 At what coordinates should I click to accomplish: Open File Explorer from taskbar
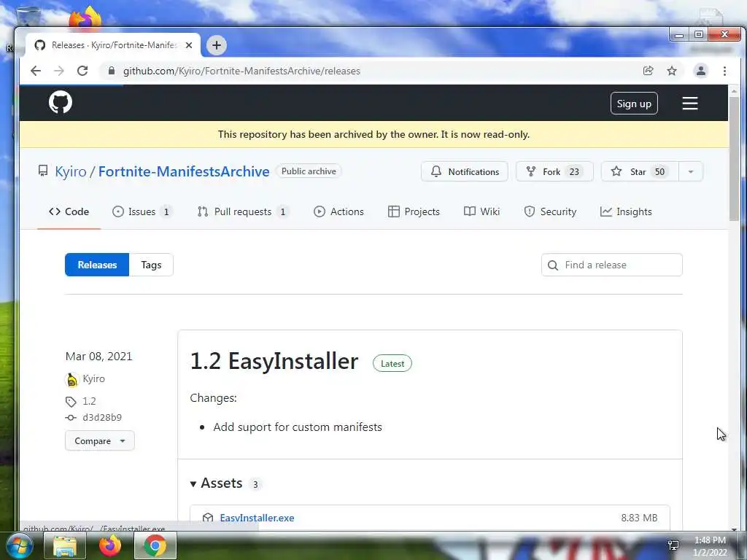pyautogui.click(x=65, y=546)
